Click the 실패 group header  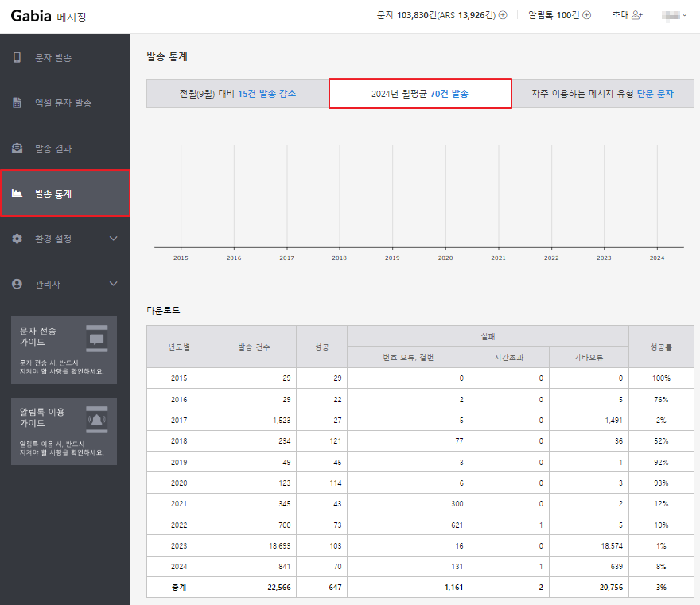pos(488,336)
